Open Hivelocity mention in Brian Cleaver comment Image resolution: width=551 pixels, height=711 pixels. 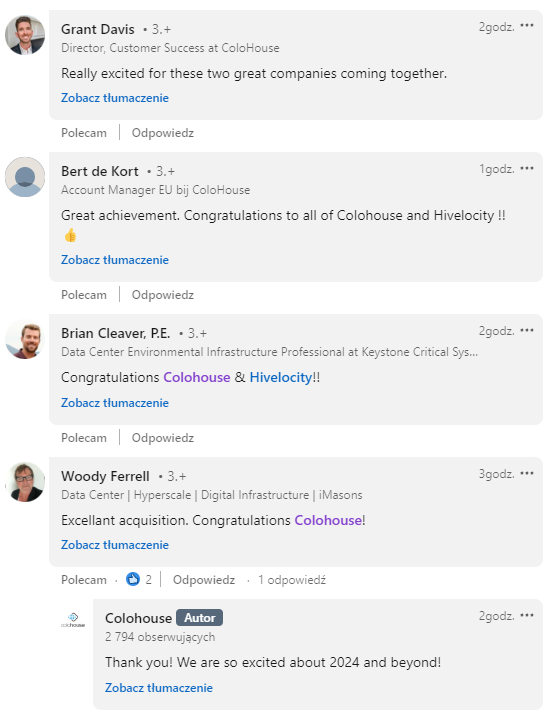tap(281, 377)
